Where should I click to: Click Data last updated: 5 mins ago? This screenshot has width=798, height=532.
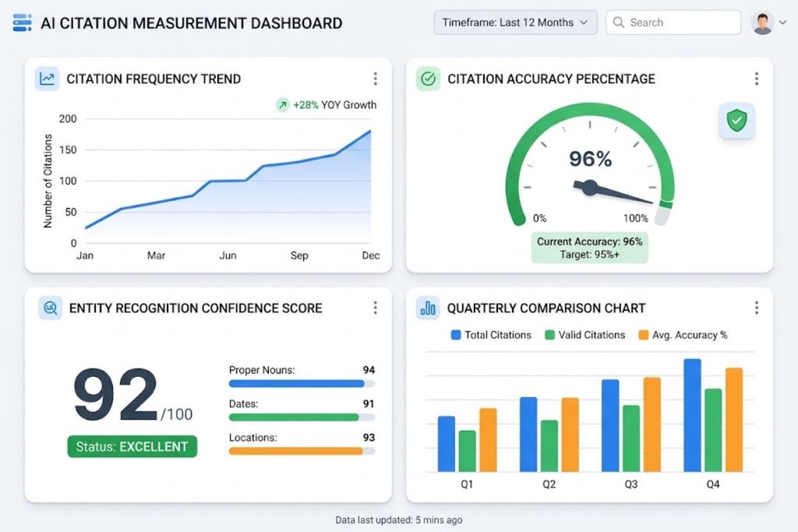coord(398,520)
